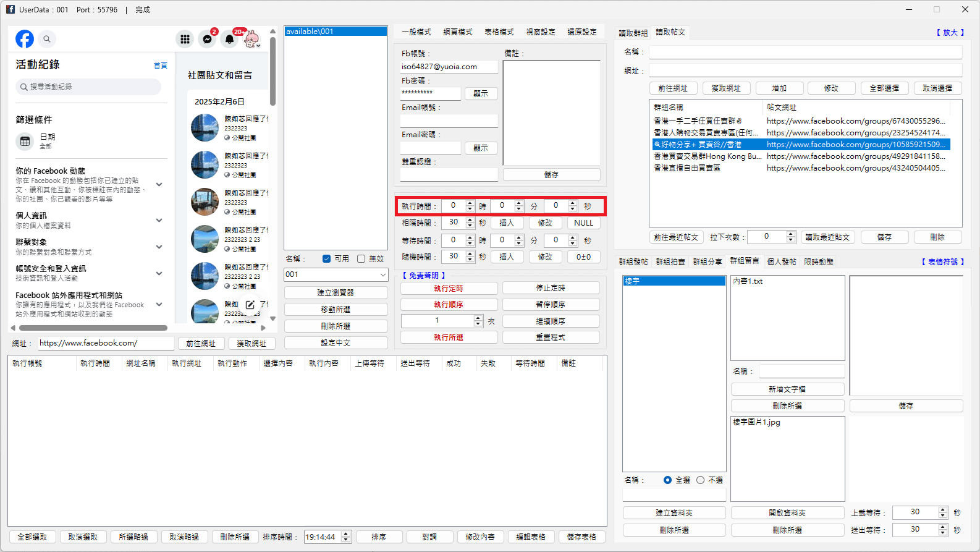
Task: Open the Facebook search magnifier icon
Action: click(47, 39)
